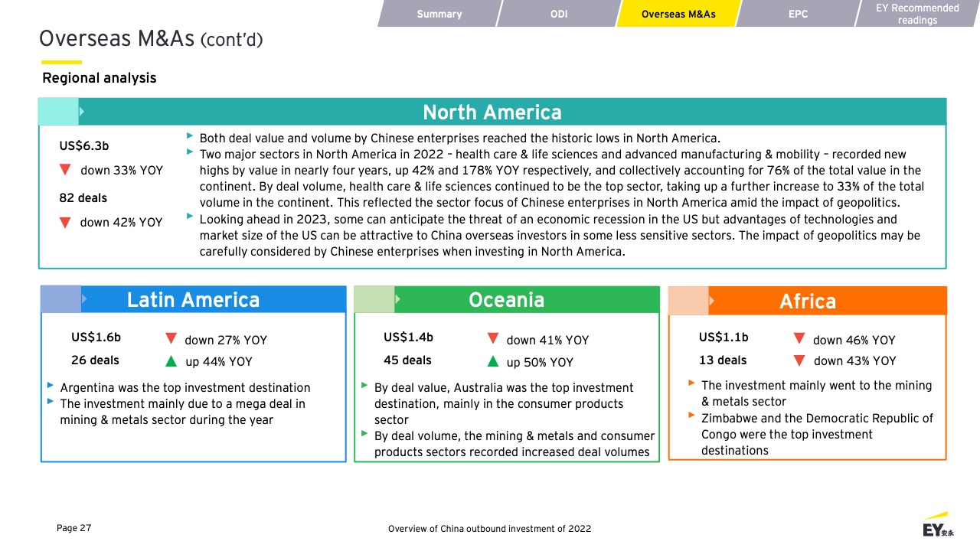This screenshot has width=980, height=551.
Task: Click the red down arrow beside down 41% YOY
Action: (x=493, y=339)
